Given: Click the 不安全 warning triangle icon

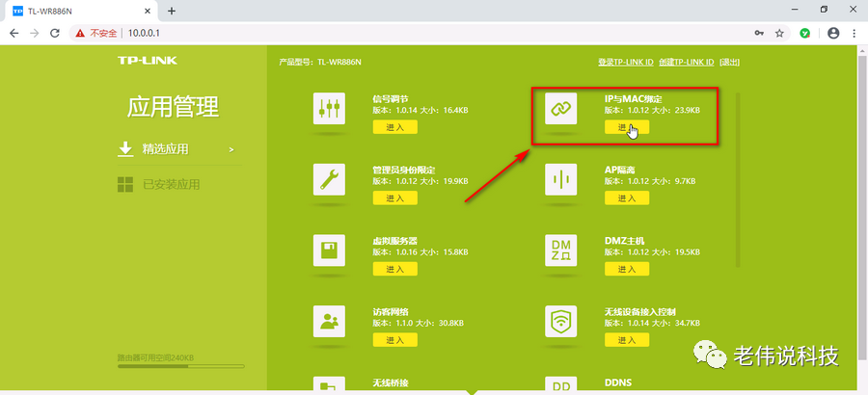Looking at the screenshot, I should click(x=81, y=33).
